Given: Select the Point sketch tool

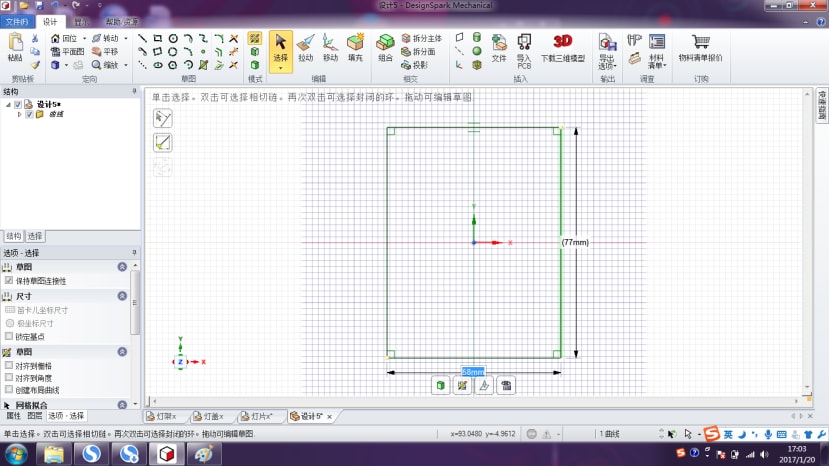Looking at the screenshot, I should (204, 52).
